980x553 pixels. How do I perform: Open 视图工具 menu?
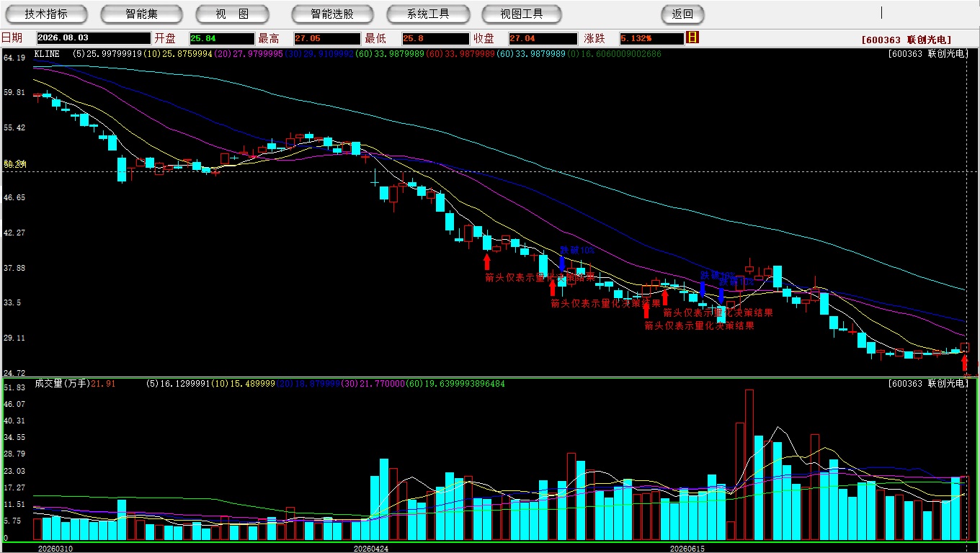522,14
